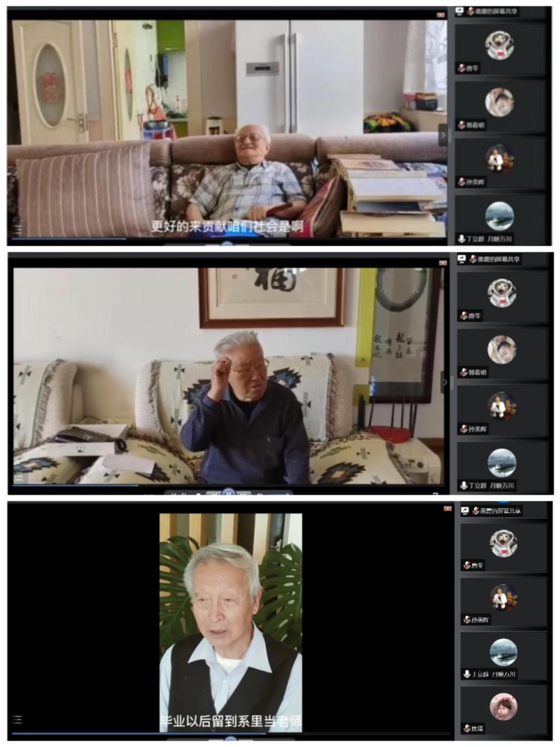Click the panel divider handle beside navy-sweater man video
Image resolution: width=560 pixels, height=747 pixels.
452,382
